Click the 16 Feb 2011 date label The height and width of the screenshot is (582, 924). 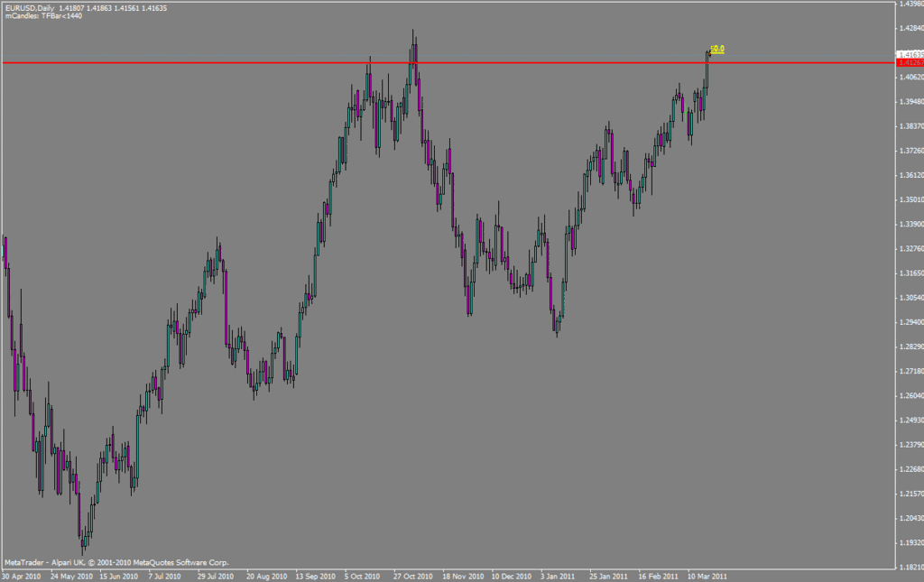pyautogui.click(x=658, y=576)
